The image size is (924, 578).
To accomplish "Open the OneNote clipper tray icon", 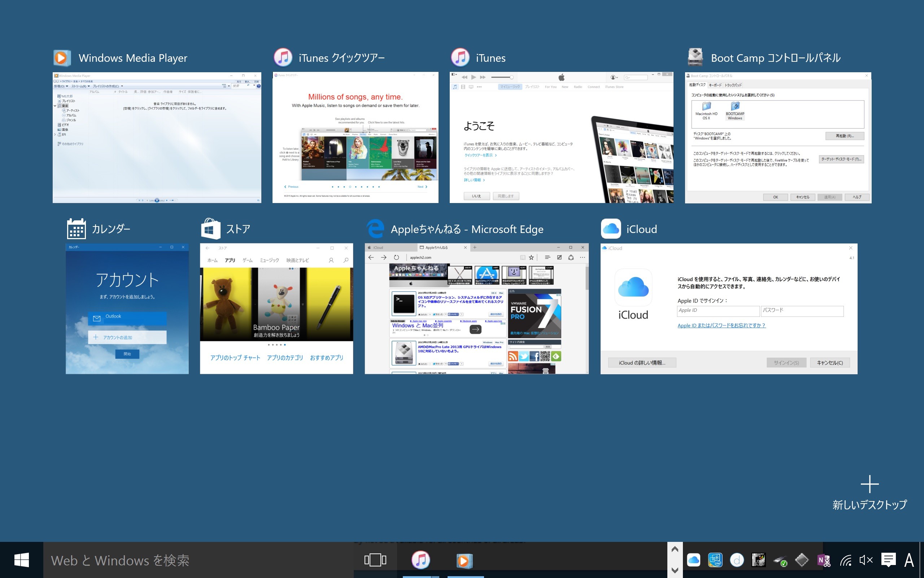I will [824, 560].
